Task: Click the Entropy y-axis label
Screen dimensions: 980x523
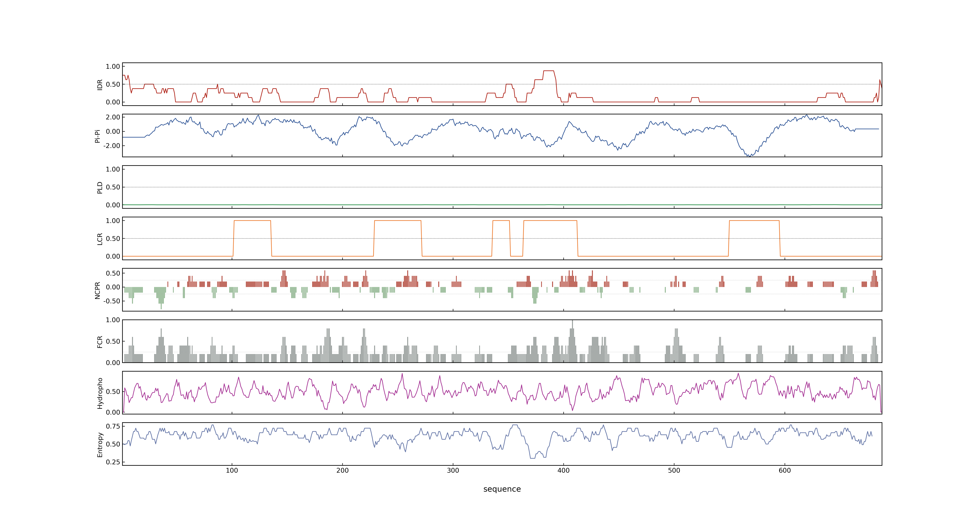Action: click(x=100, y=444)
